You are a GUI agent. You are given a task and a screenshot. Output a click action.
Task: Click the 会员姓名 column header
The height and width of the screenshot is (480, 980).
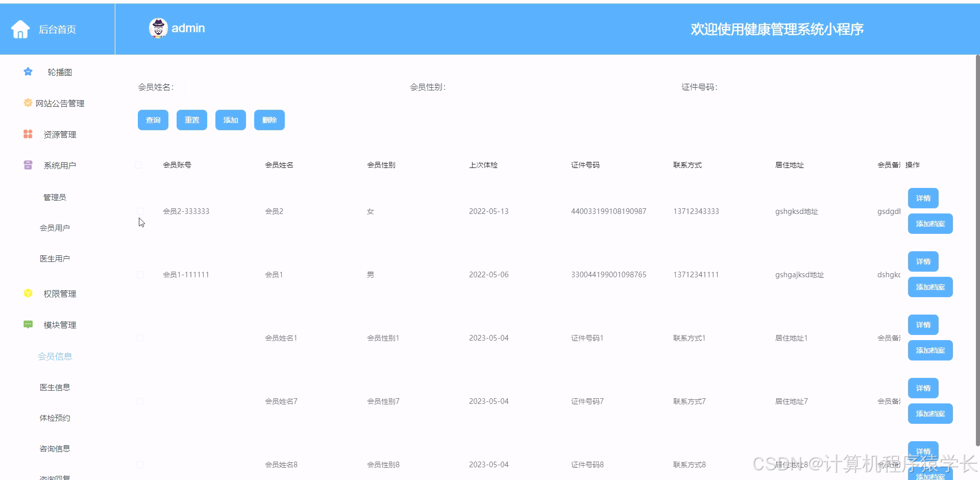pyautogui.click(x=279, y=165)
